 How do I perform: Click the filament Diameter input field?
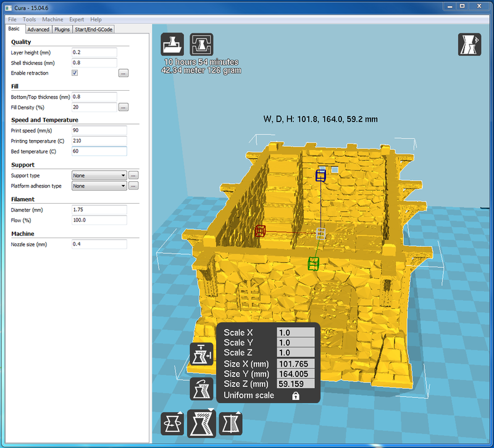(99, 210)
